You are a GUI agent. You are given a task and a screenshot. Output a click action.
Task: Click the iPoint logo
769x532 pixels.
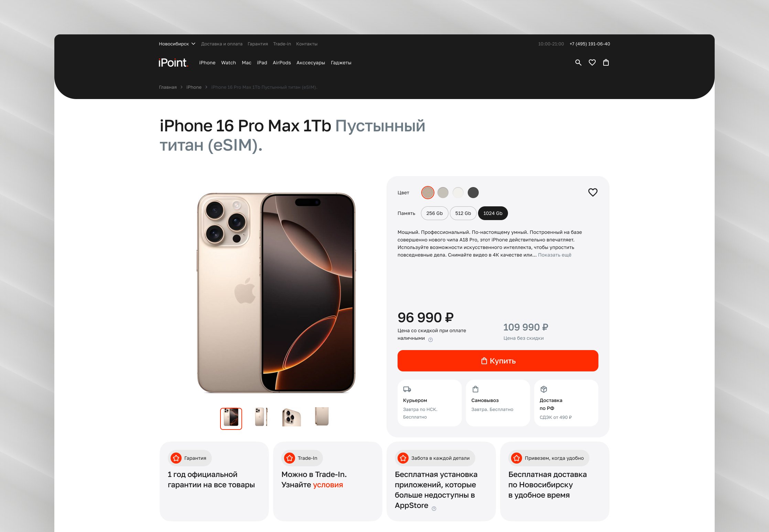click(x=173, y=63)
